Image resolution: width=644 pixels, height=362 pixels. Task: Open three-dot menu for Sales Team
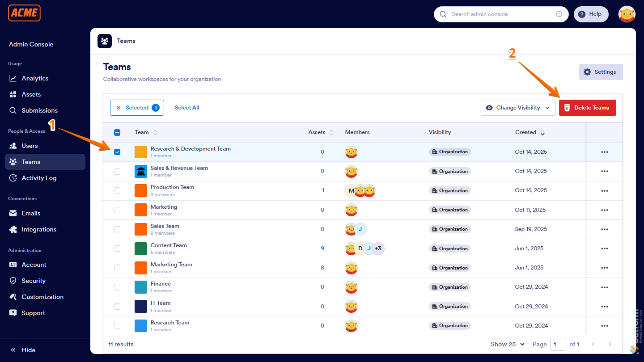tap(605, 229)
